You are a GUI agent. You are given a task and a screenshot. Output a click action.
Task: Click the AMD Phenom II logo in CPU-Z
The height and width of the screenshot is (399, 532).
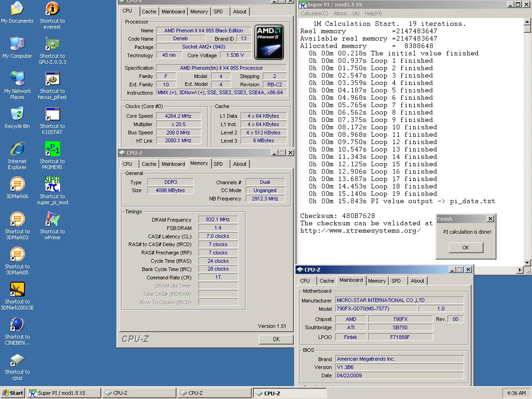pyautogui.click(x=269, y=42)
